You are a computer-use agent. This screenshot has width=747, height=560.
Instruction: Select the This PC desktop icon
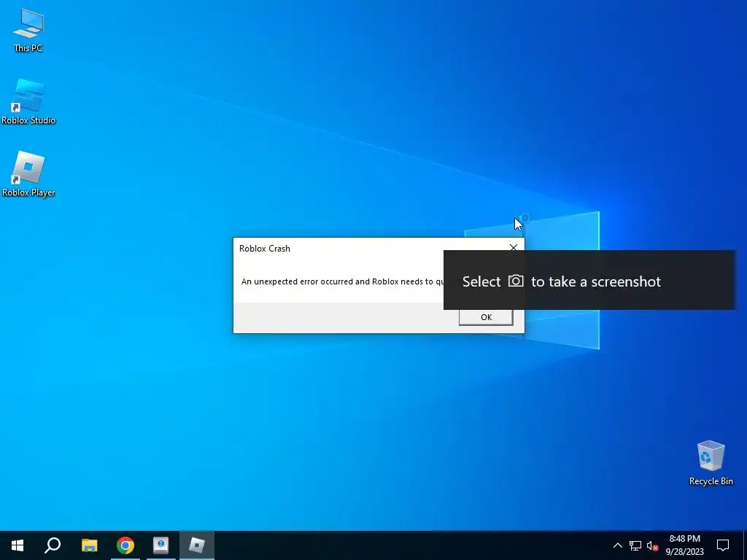[x=28, y=31]
